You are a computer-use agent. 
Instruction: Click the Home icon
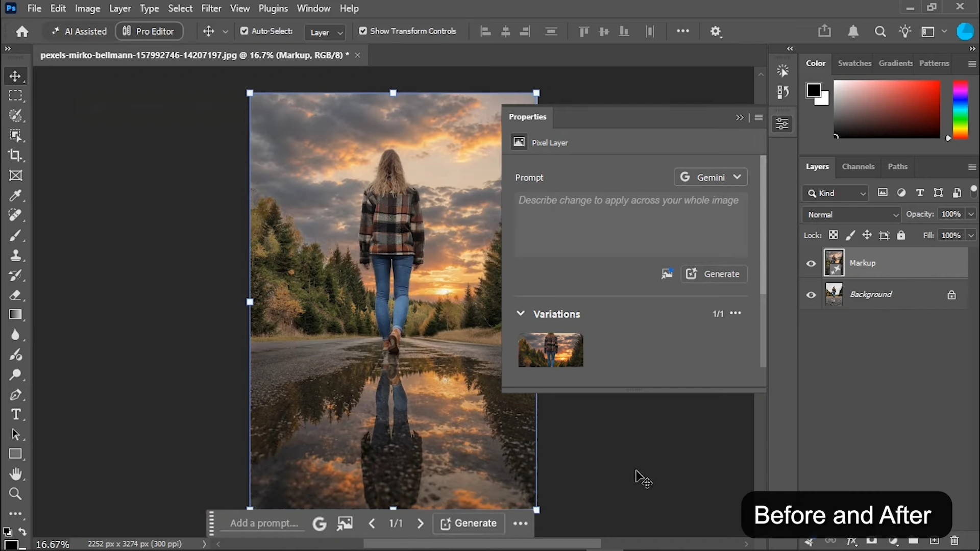pyautogui.click(x=22, y=32)
